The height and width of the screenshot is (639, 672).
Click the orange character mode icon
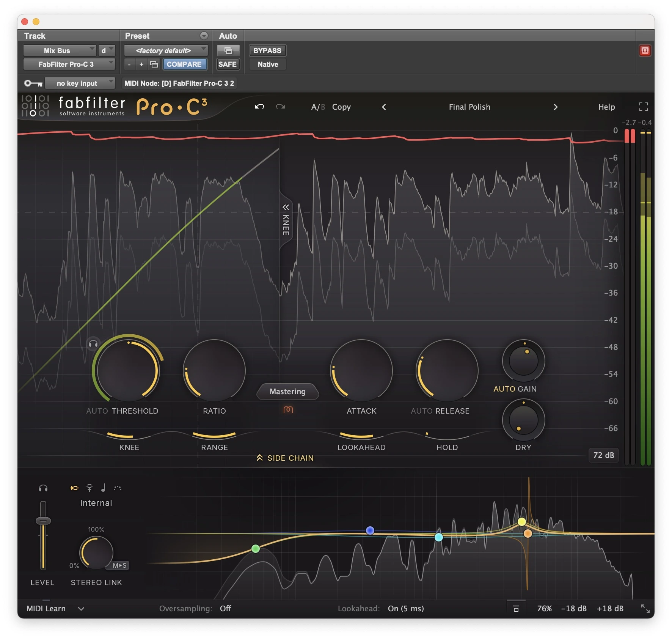pos(288,409)
